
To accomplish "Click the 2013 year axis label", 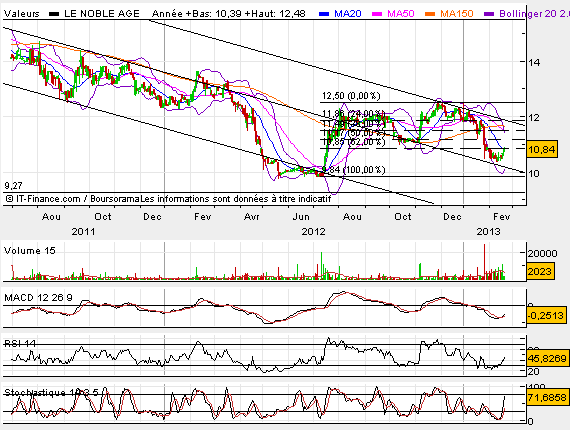I will tap(488, 232).
